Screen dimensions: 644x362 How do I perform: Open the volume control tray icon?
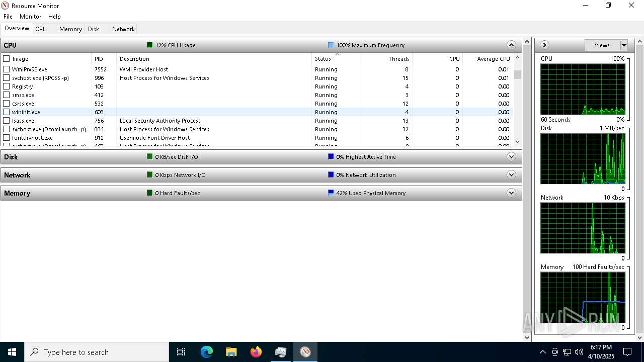click(x=579, y=352)
